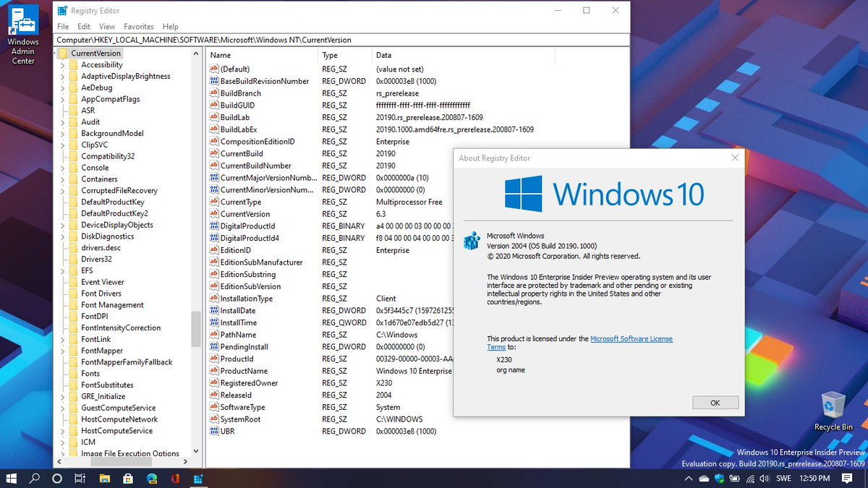Switch to Registry Editor taskbar icon

click(197, 479)
